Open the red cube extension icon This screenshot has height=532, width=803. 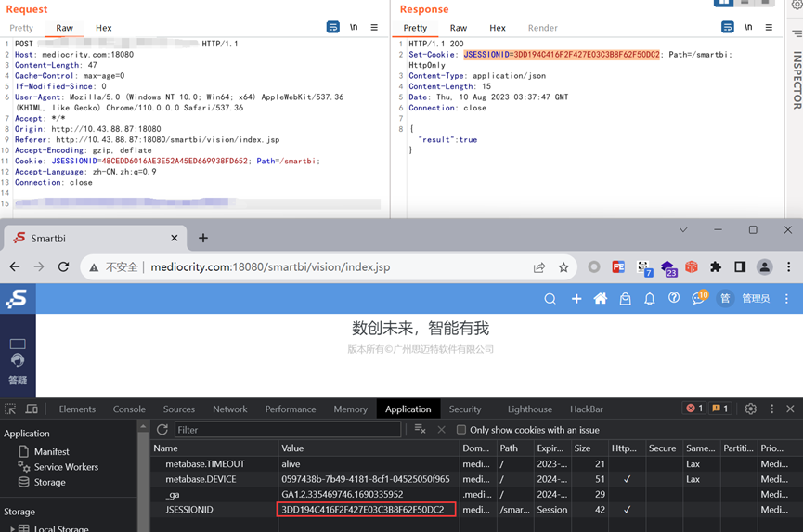pos(692,266)
